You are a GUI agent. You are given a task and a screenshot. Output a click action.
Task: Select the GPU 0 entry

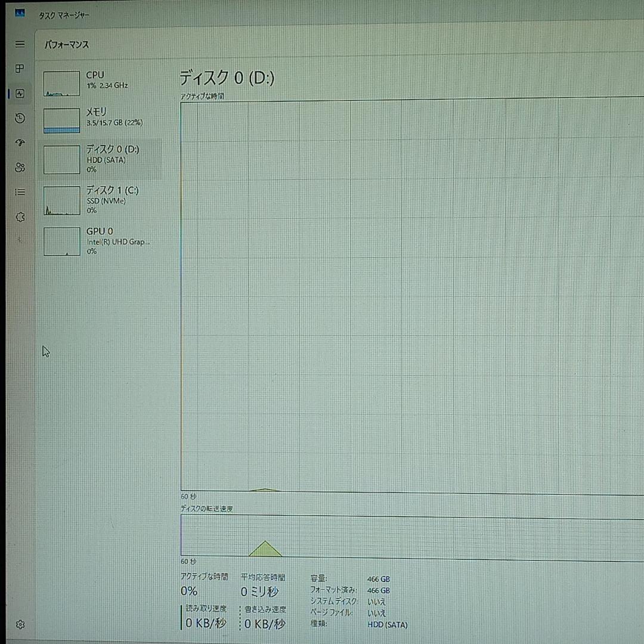tap(100, 241)
